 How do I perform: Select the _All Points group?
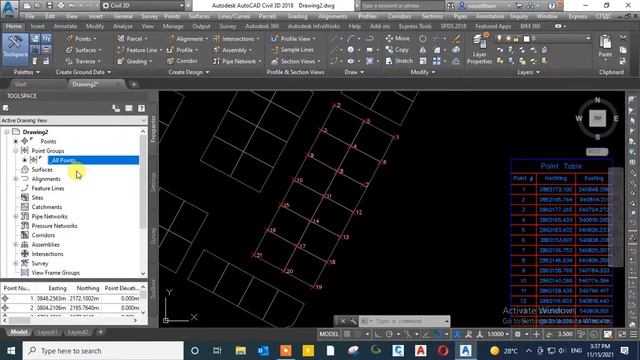93,160
